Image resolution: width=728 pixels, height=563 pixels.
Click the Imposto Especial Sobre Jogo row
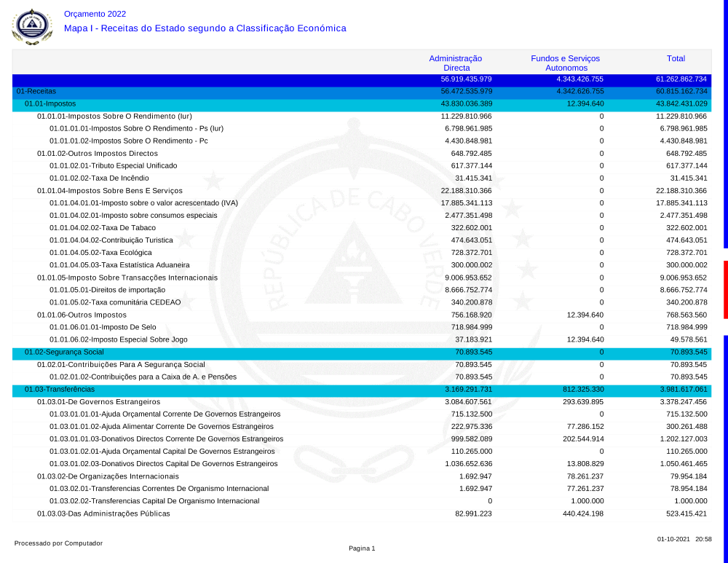(119, 339)
